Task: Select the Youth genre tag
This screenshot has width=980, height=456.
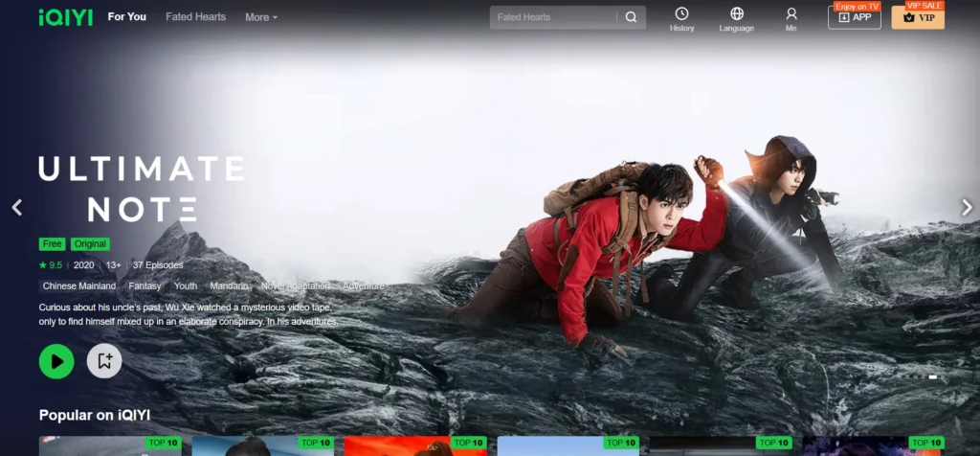Action: 186,285
